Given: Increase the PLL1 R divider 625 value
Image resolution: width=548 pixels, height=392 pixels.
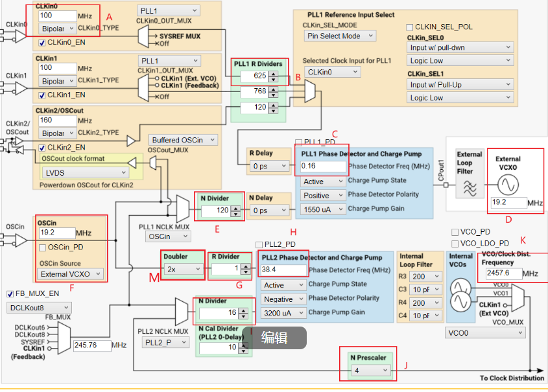Looking at the screenshot, I should [x=274, y=73].
